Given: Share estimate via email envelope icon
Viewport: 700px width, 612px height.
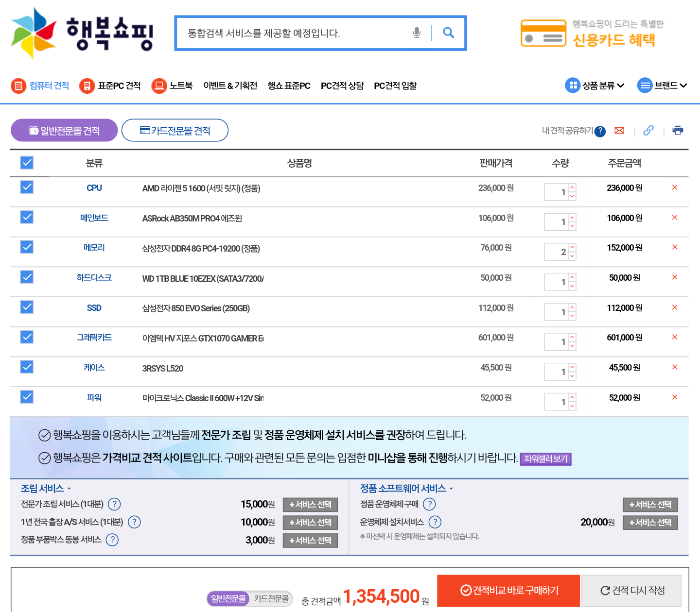Looking at the screenshot, I should 619,131.
